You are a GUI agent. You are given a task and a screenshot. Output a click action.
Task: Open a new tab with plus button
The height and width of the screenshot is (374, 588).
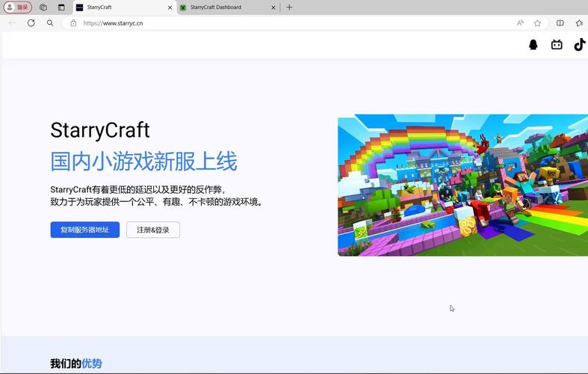click(289, 7)
